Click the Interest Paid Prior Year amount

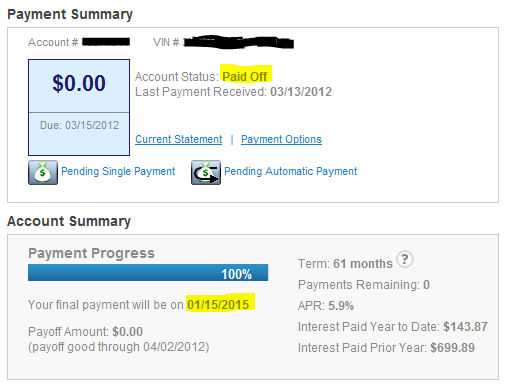[452, 348]
